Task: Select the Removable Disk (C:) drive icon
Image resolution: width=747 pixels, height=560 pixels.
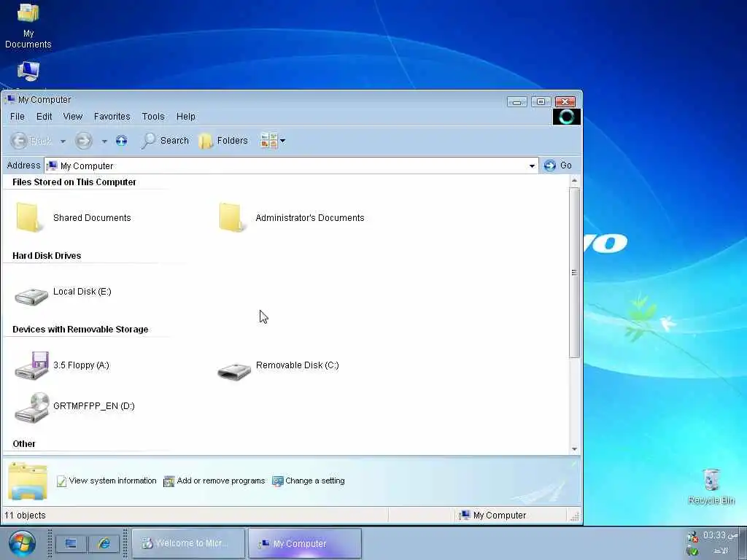Action: 234,371
